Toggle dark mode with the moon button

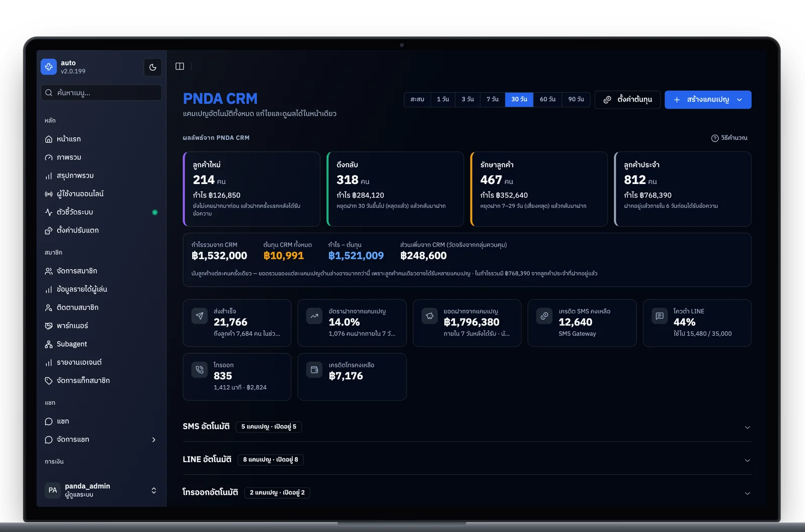click(x=153, y=67)
